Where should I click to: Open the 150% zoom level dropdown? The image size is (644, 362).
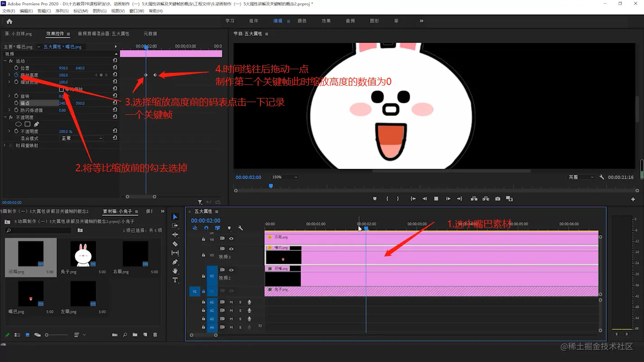284,177
